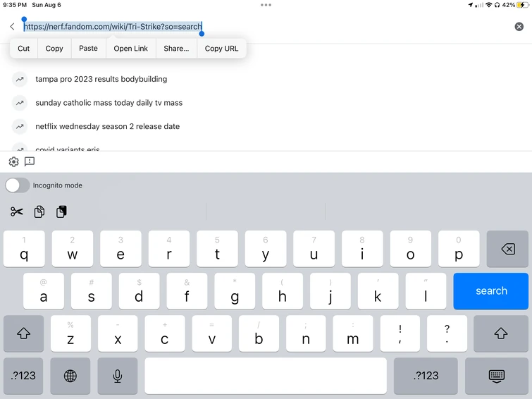Viewport: 532px width, 399px height.
Task: Tap the m key
Action: tap(353, 333)
